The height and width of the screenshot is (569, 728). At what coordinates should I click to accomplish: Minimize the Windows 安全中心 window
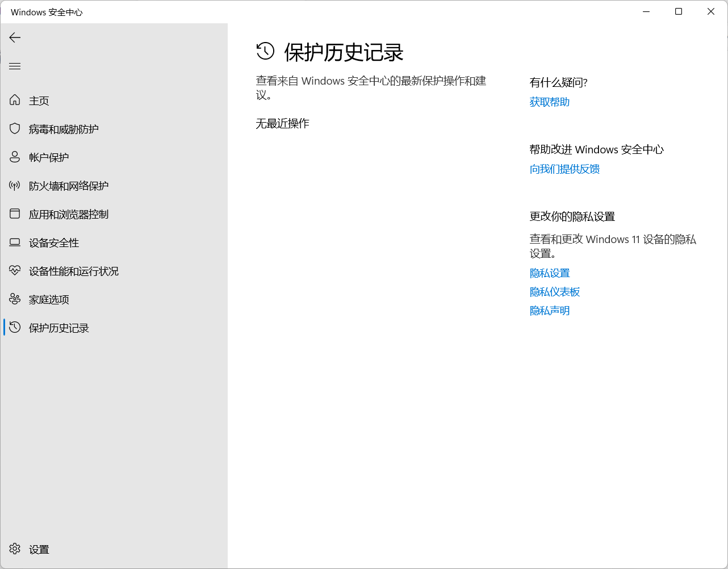coord(646,11)
